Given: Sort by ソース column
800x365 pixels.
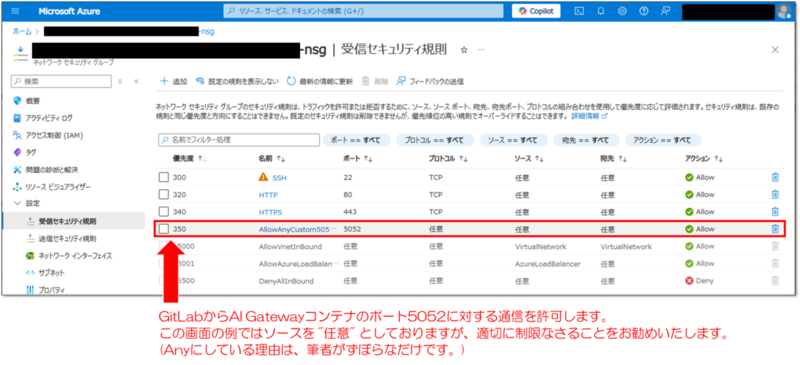Looking at the screenshot, I should tap(529, 159).
